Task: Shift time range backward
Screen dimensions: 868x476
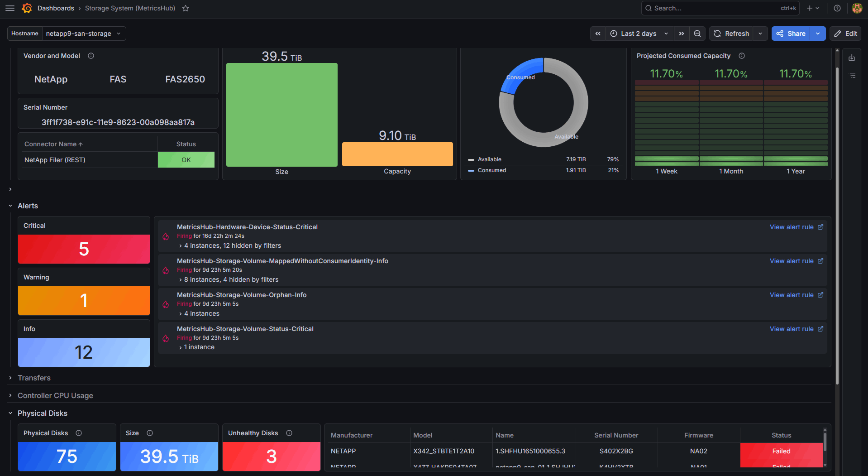Action: coord(598,34)
